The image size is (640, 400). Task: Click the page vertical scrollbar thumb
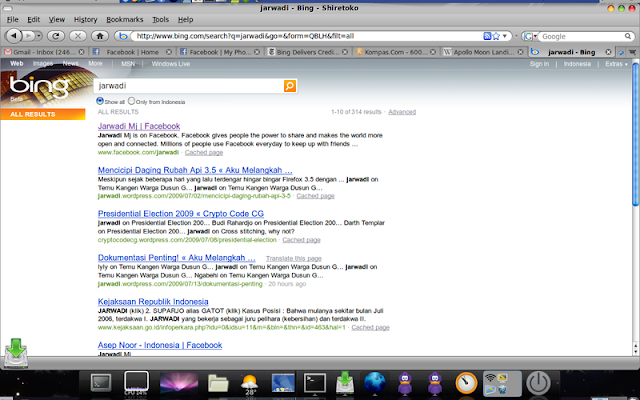(636, 134)
